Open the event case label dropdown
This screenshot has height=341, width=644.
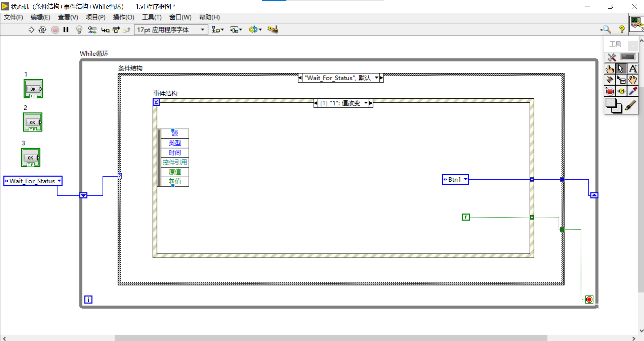point(366,103)
